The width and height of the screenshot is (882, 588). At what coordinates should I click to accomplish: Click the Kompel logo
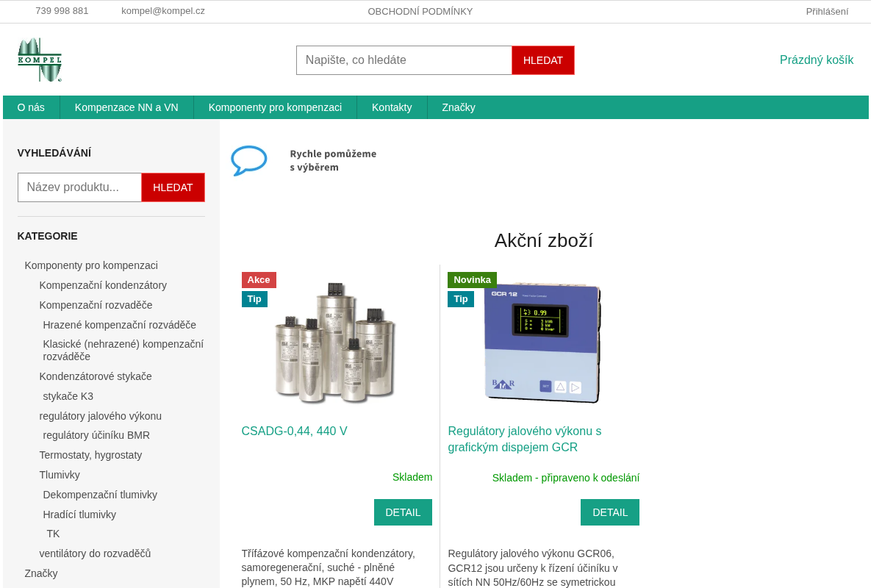point(40,60)
